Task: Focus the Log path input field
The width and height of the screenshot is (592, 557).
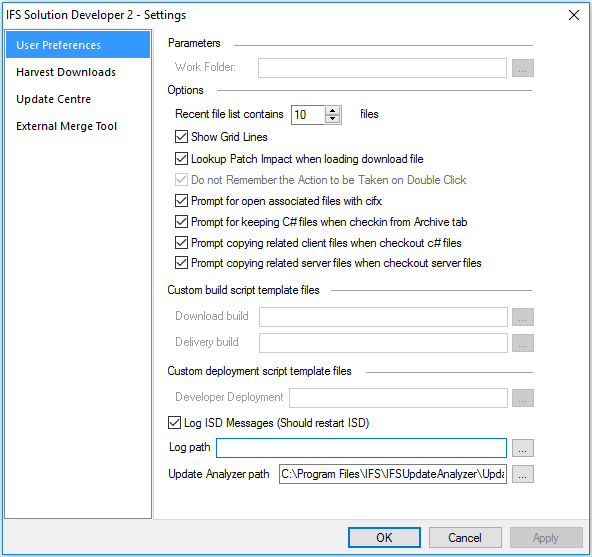Action: pos(361,448)
